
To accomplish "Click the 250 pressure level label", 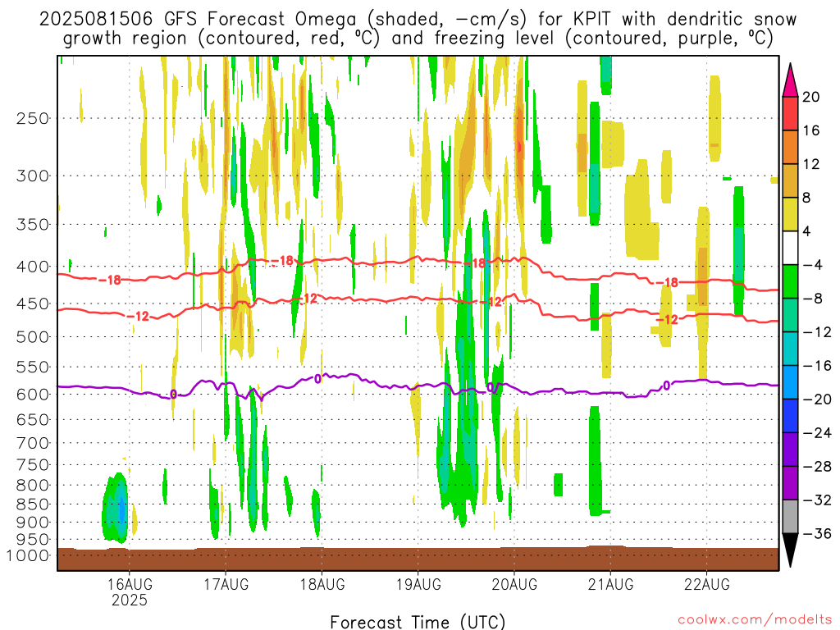I will click(33, 118).
